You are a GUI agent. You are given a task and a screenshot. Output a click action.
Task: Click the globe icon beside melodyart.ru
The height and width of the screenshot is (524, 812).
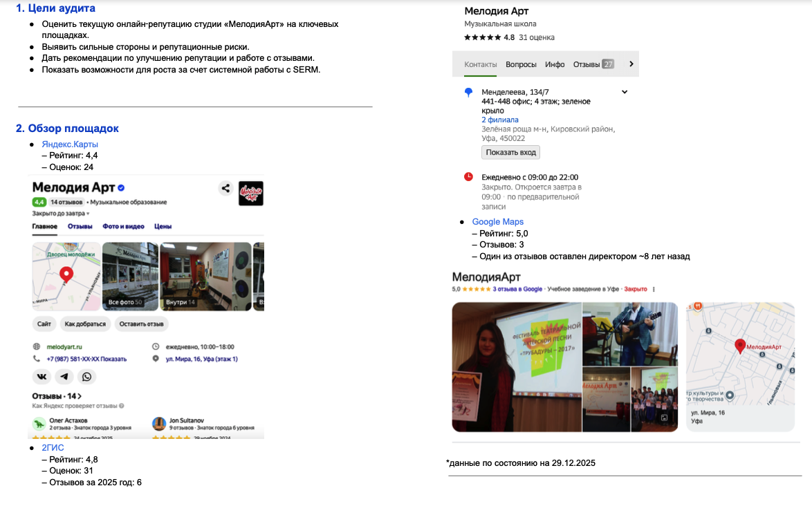pyautogui.click(x=36, y=346)
